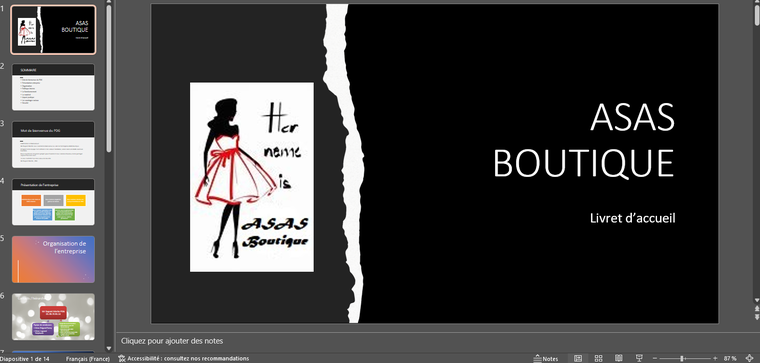Open Slide Sorter view
Screen dimensions: 760x363
pyautogui.click(x=599, y=359)
